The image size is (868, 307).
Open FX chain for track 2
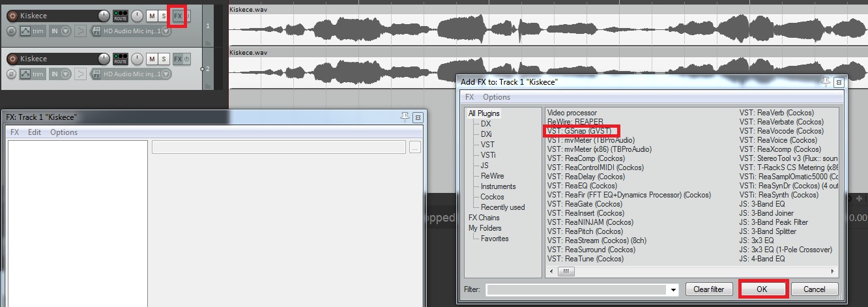coord(177,59)
